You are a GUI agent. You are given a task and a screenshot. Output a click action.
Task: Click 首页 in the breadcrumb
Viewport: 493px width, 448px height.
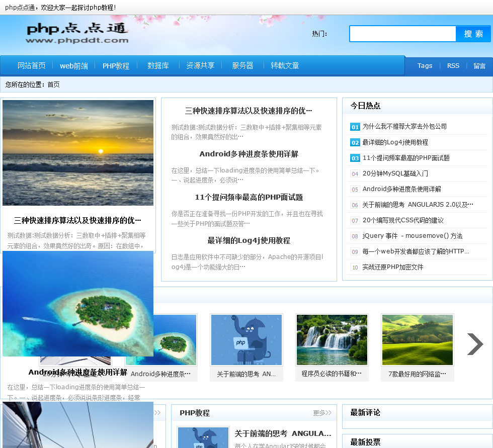53,84
